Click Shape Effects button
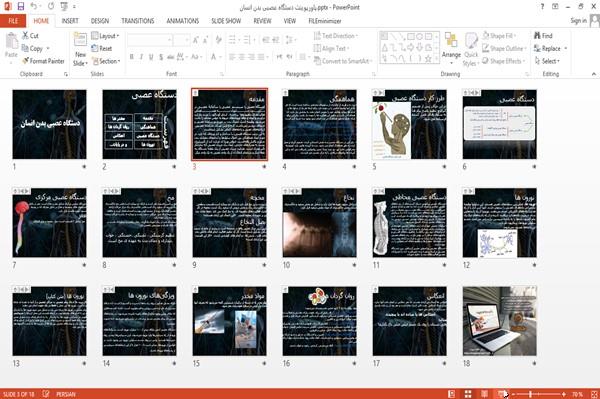The height and width of the screenshot is (399, 600). [504, 61]
